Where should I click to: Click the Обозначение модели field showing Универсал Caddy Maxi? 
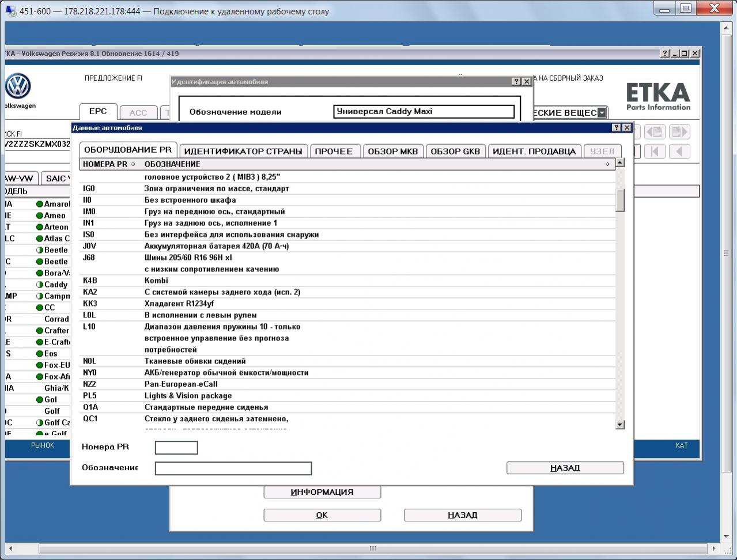pos(424,112)
